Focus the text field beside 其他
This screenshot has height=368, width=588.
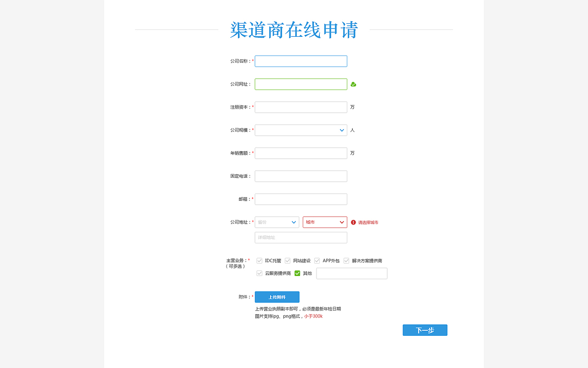tap(352, 273)
